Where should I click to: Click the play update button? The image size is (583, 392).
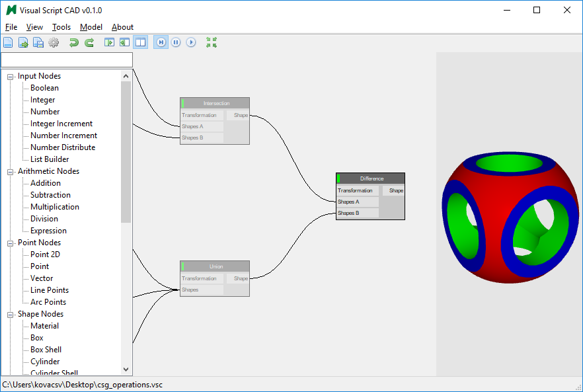pyautogui.click(x=191, y=42)
